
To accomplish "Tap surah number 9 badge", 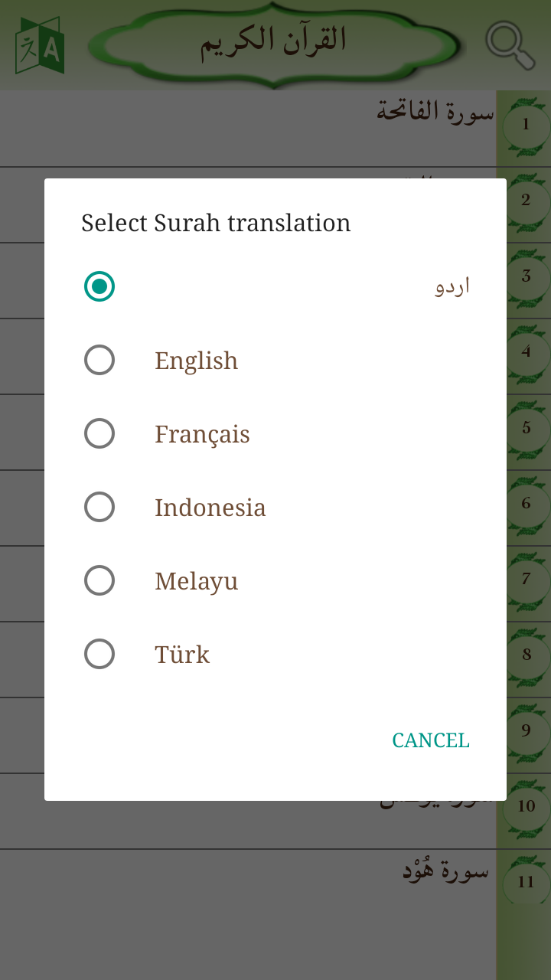I will tap(526, 730).
